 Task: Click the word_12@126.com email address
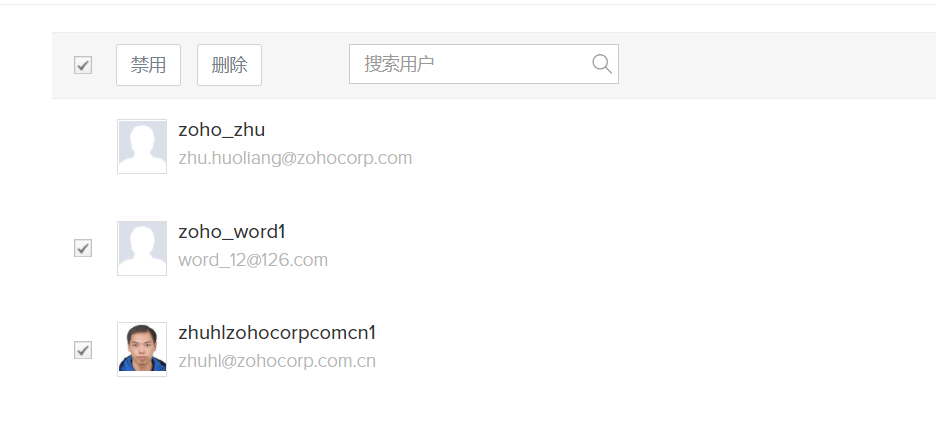253,260
